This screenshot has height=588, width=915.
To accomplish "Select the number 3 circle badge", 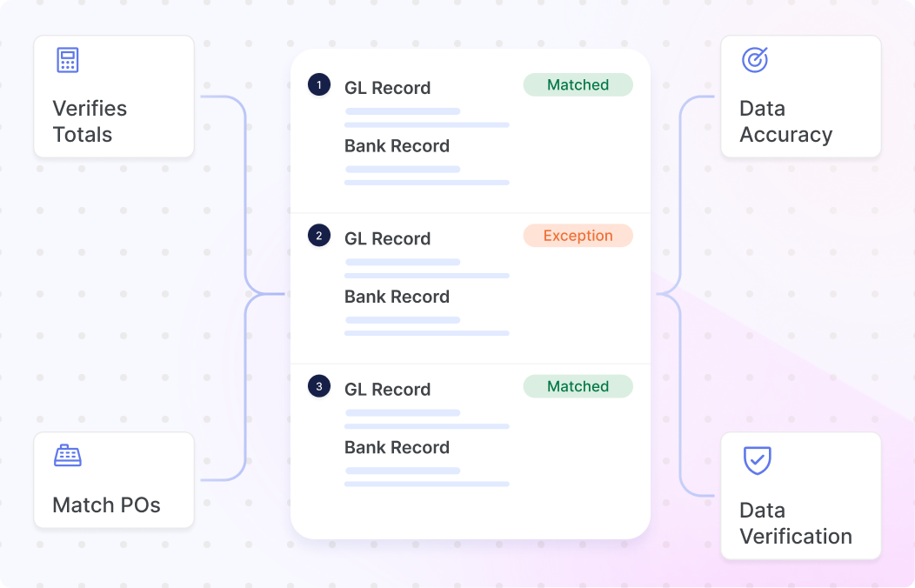I will click(319, 386).
